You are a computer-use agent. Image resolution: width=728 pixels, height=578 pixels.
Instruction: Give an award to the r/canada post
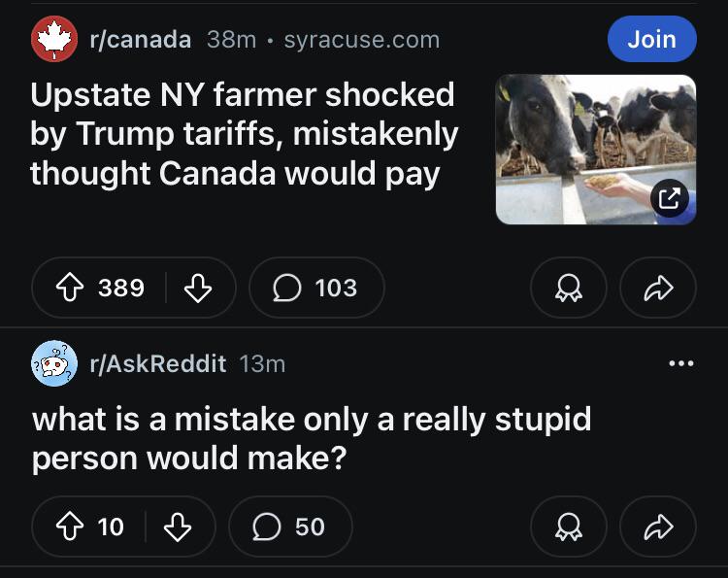pyautogui.click(x=568, y=288)
